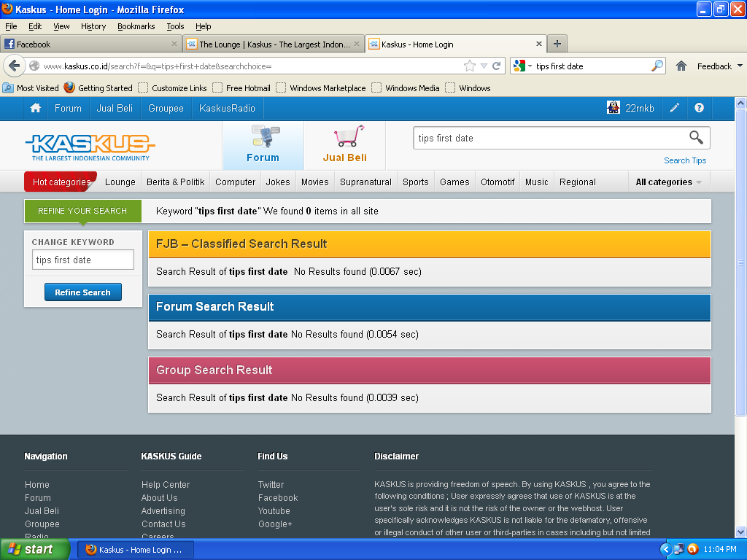Viewport: 747px width, 560px height.
Task: Close the Facebook tab
Action: tap(174, 44)
